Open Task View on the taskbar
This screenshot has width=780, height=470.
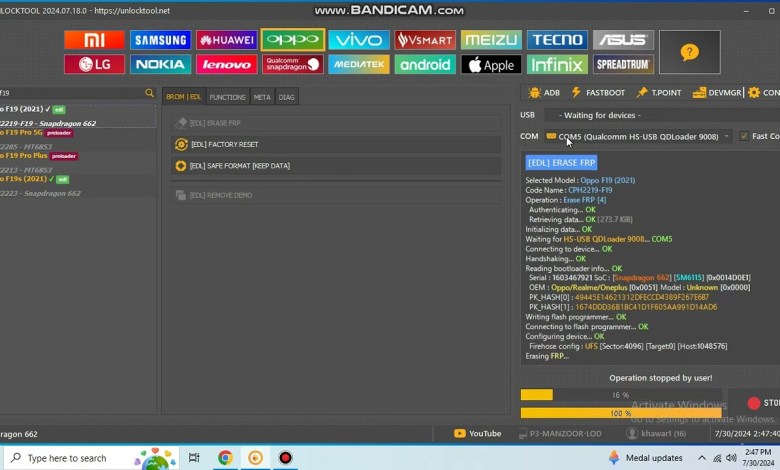pyautogui.click(x=194, y=458)
